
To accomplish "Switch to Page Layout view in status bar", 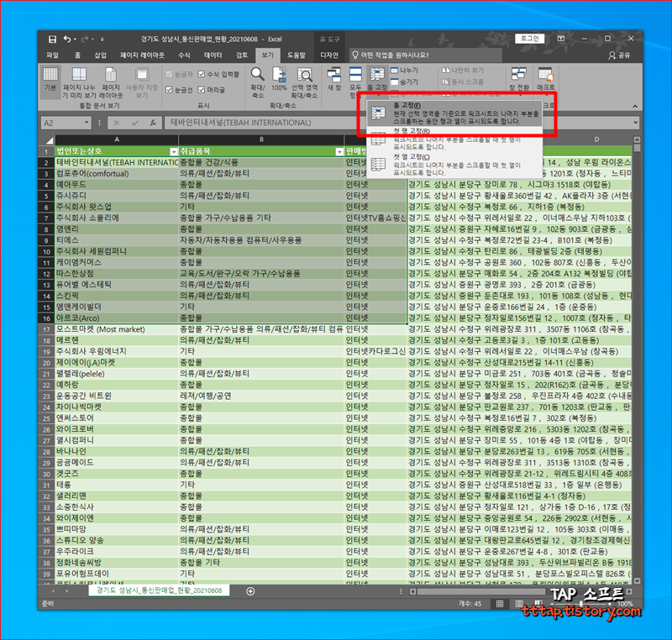I will tap(519, 604).
